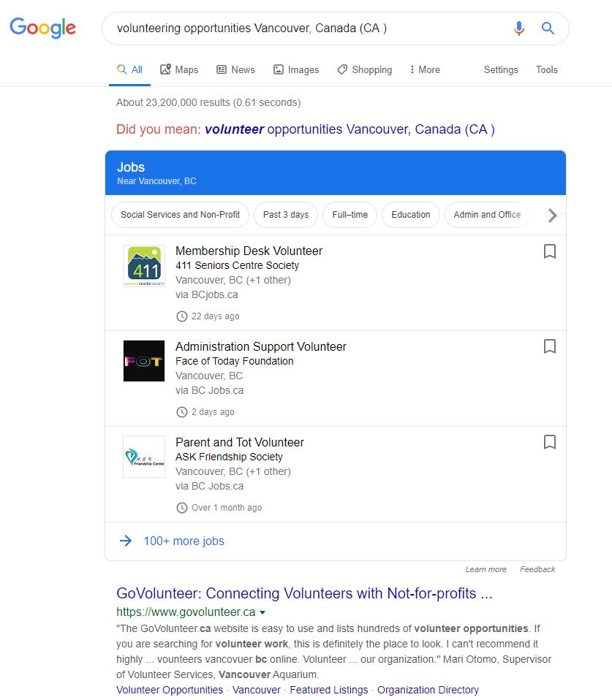Bookmark the Parent and Tot Volunteer job

click(x=549, y=442)
